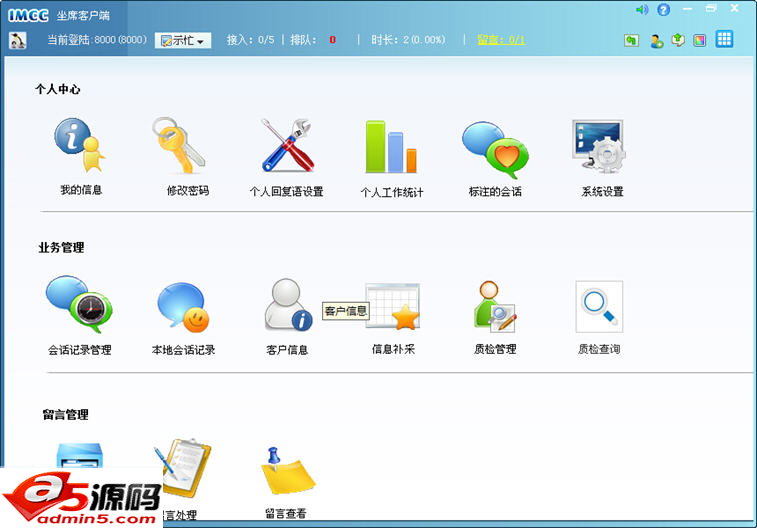The image size is (757, 528).
Task: Open 留言查看 pinned note icon
Action: tap(288, 471)
